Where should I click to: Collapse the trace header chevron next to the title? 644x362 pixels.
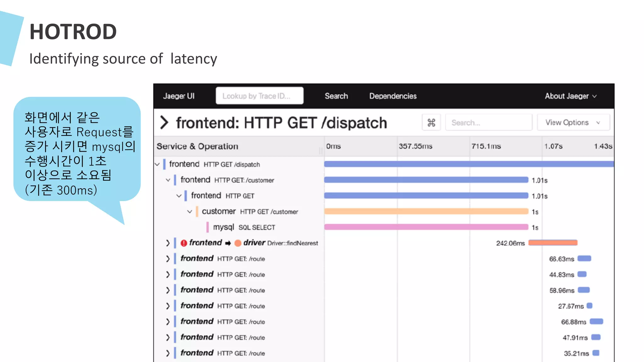coord(164,123)
